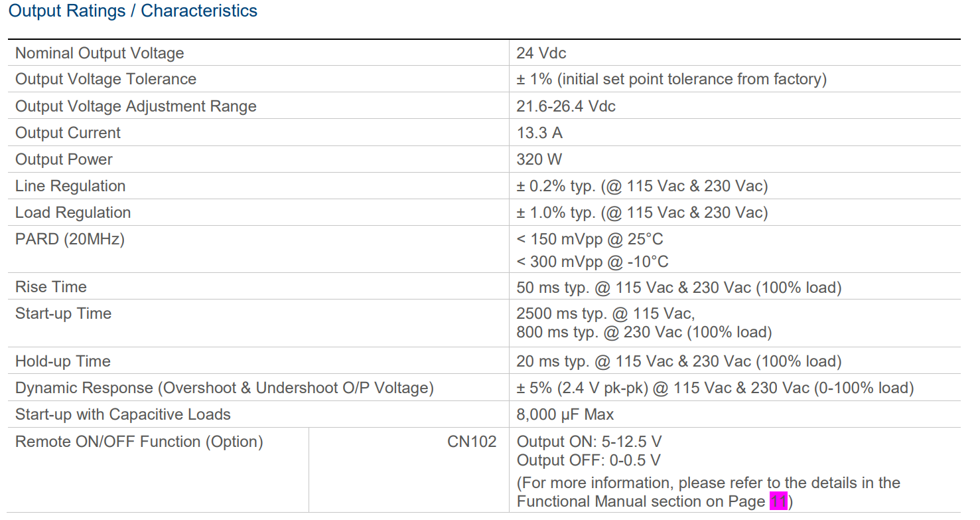
Task: Select the Output Voltage Tolerance row label
Action: pyautogui.click(x=105, y=79)
